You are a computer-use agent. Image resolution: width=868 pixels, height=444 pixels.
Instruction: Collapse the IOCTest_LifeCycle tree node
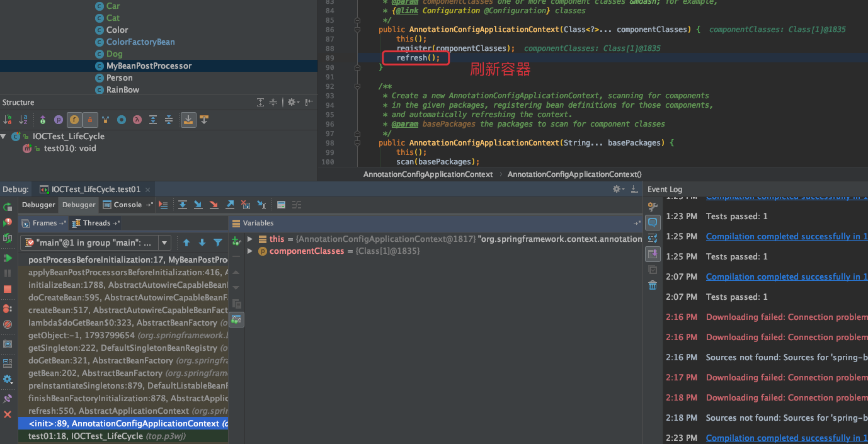point(4,137)
